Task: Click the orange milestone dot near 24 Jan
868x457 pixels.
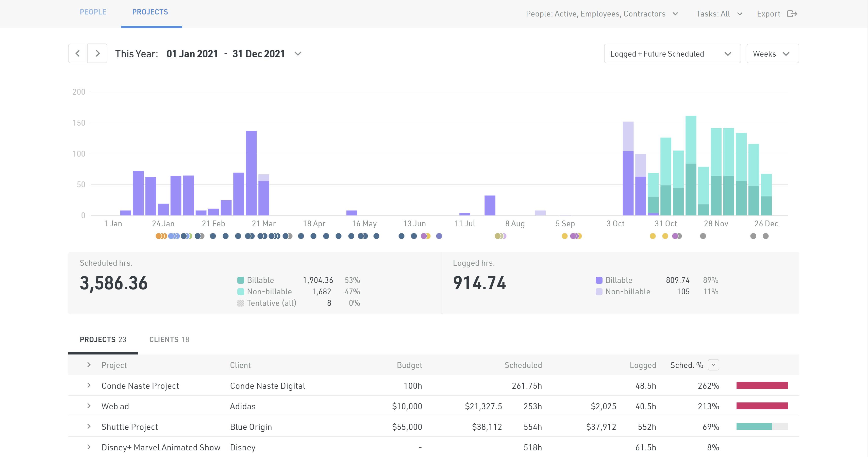Action: click(x=158, y=236)
